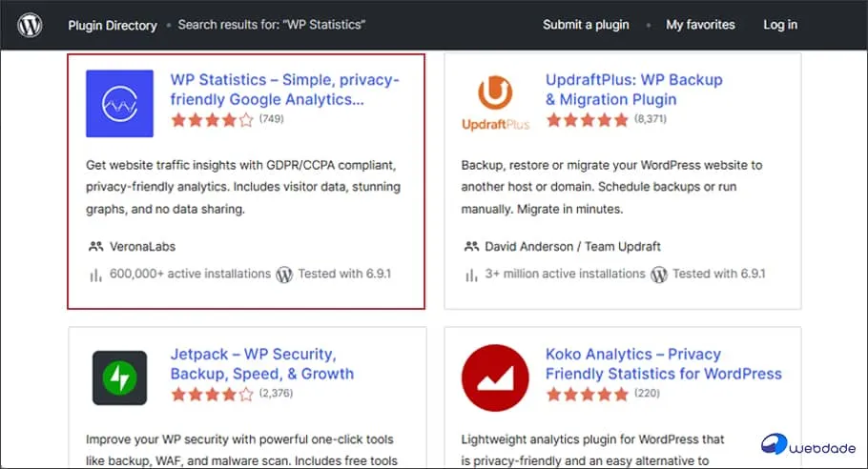Open the Plugin Directory menu item
The image size is (868, 469).
(113, 26)
